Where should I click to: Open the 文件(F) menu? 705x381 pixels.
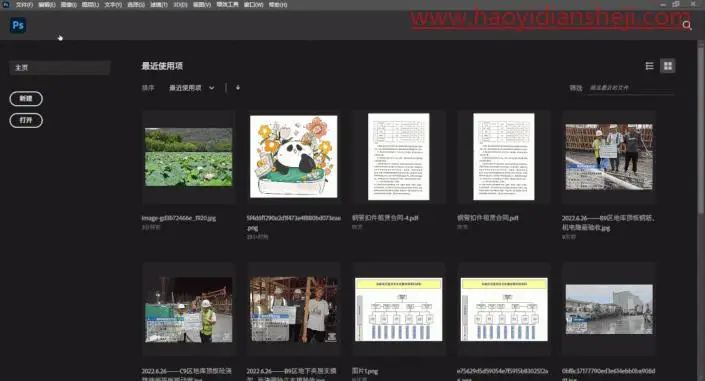24,4
